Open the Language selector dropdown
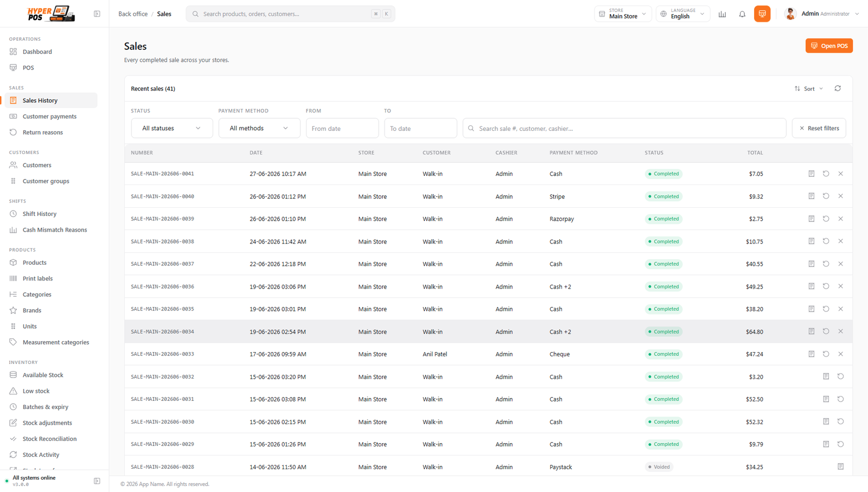 click(x=683, y=14)
